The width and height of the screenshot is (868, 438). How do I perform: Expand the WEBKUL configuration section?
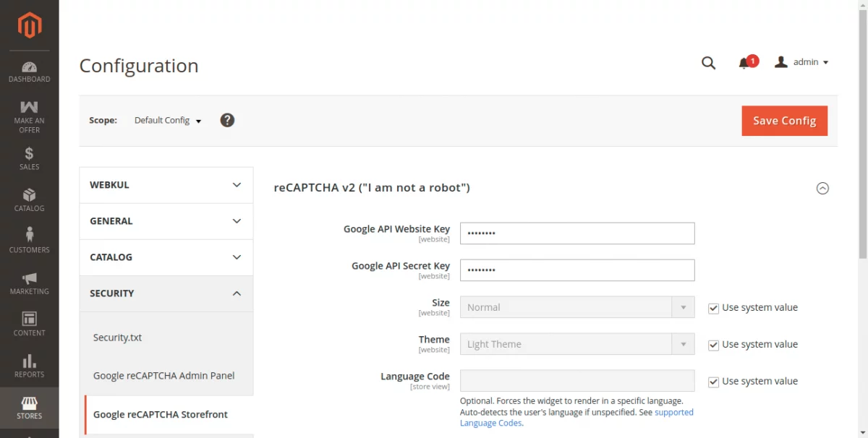[166, 185]
